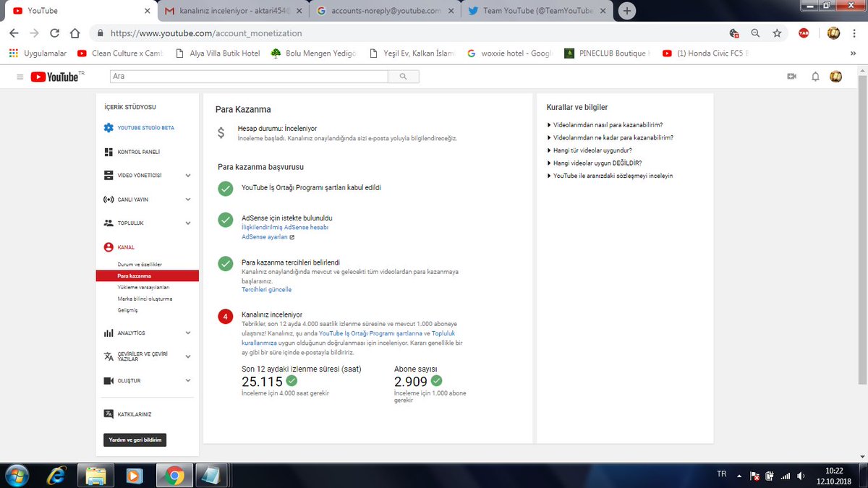This screenshot has width=868, height=488.
Task: Open woxxie hotel bookmark
Action: click(508, 53)
